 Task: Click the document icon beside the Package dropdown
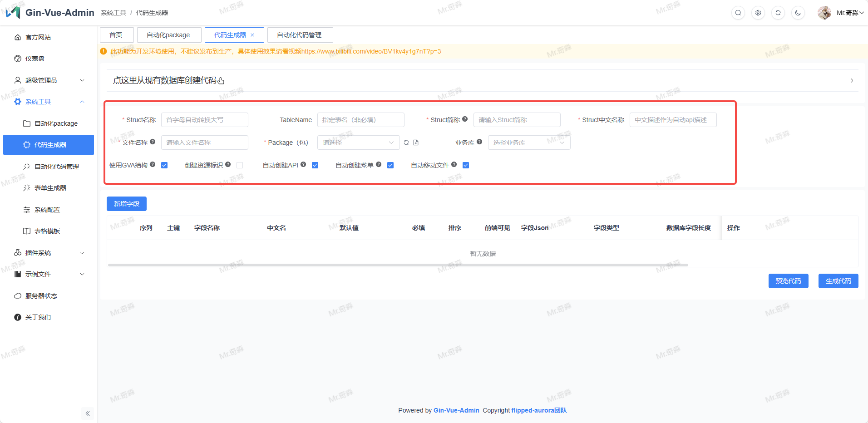416,143
